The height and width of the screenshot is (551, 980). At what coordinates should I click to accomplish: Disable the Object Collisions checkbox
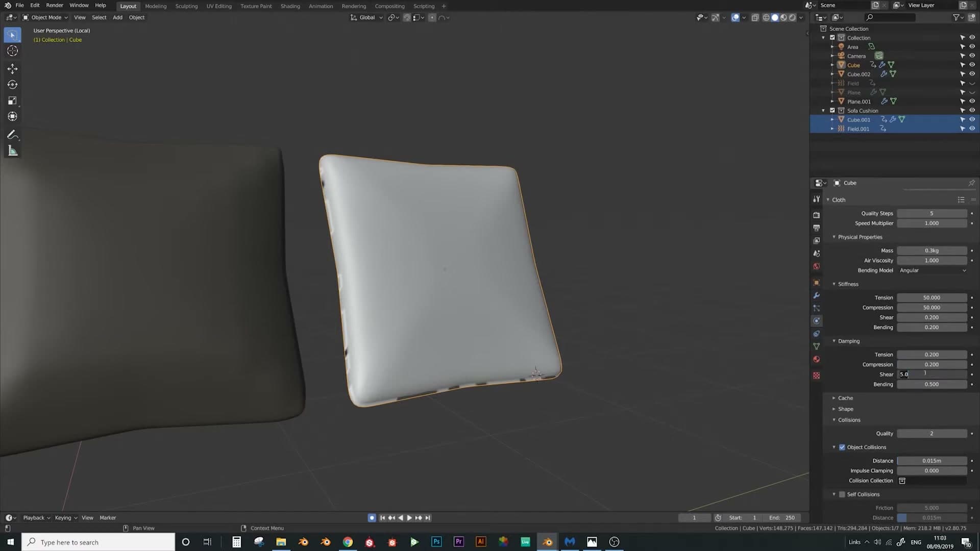(x=842, y=447)
